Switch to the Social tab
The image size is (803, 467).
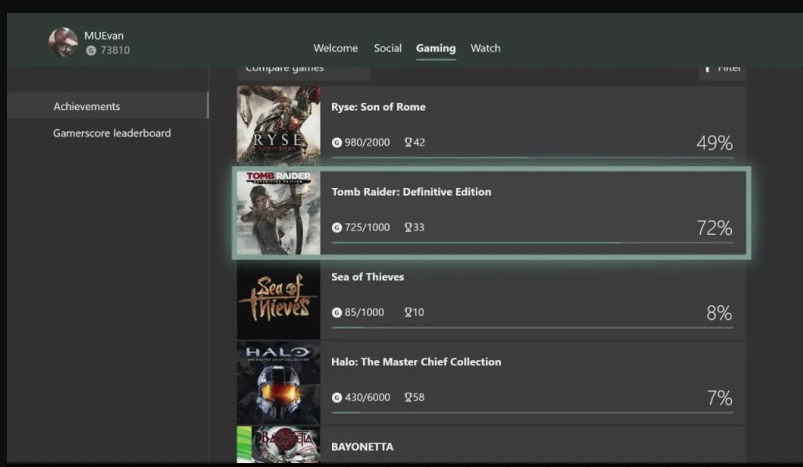click(x=388, y=48)
